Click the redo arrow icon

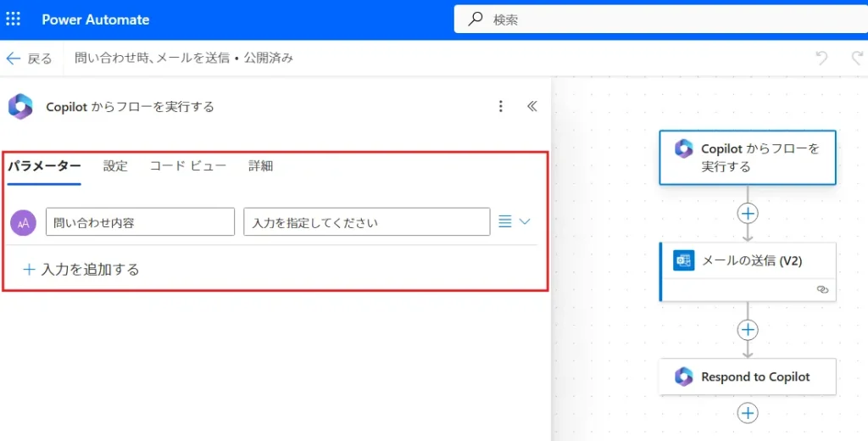point(857,58)
